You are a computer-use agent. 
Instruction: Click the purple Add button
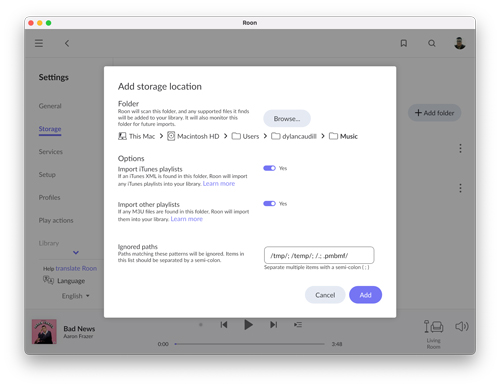click(365, 295)
